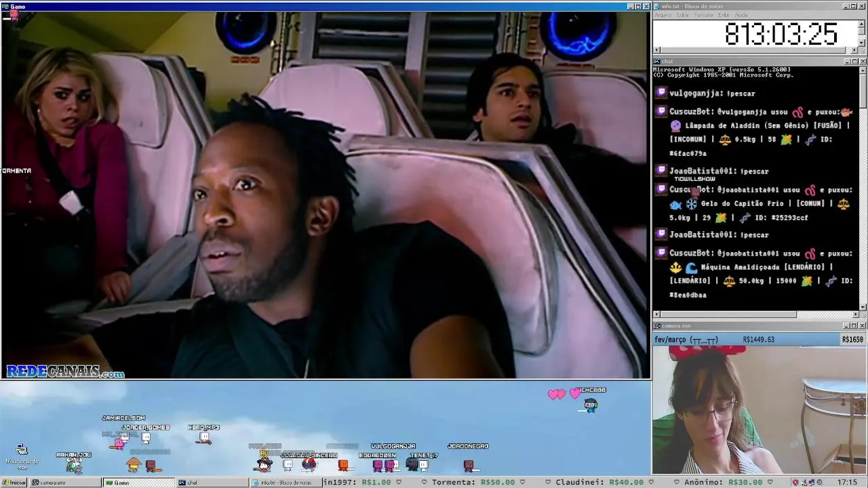The width and height of the screenshot is (868, 488).
Task: Click the 'vulgoganjja: !pescar' chat line
Action: click(x=712, y=94)
